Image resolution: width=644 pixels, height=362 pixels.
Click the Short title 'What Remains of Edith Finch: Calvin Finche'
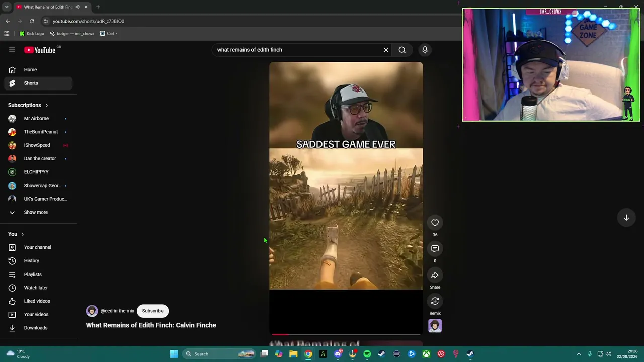pyautogui.click(x=151, y=325)
